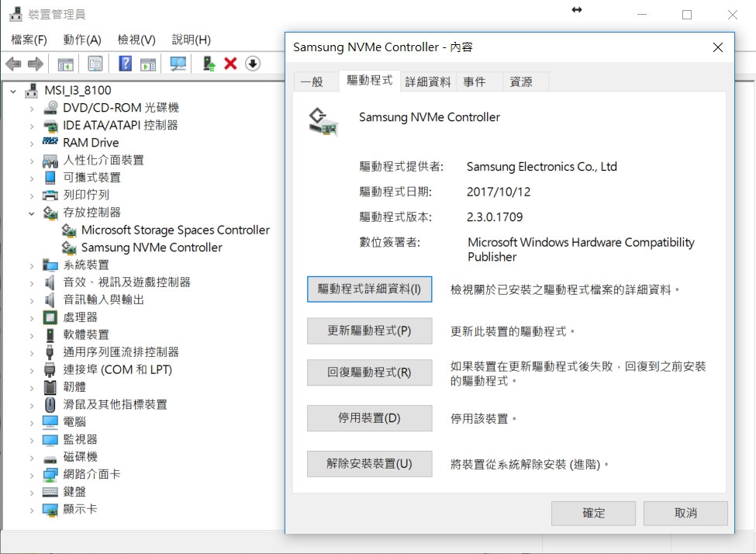Confirm with the 確定 button

593,513
